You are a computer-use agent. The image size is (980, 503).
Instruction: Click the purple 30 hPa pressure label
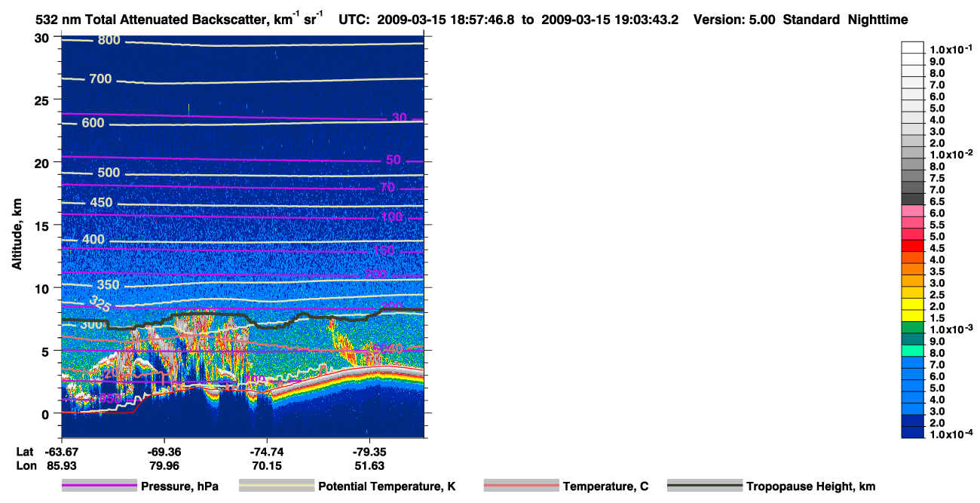[x=399, y=117]
